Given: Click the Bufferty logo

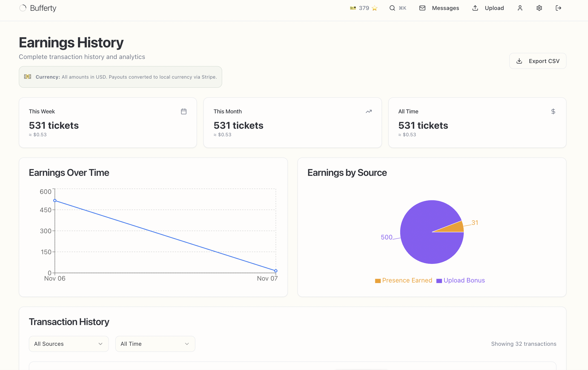Looking at the screenshot, I should [38, 8].
